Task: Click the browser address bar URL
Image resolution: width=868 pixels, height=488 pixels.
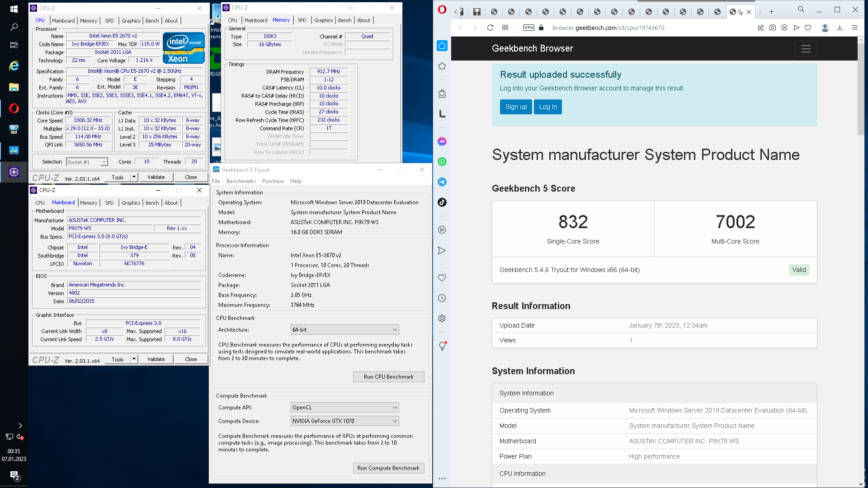Action: tap(608, 28)
